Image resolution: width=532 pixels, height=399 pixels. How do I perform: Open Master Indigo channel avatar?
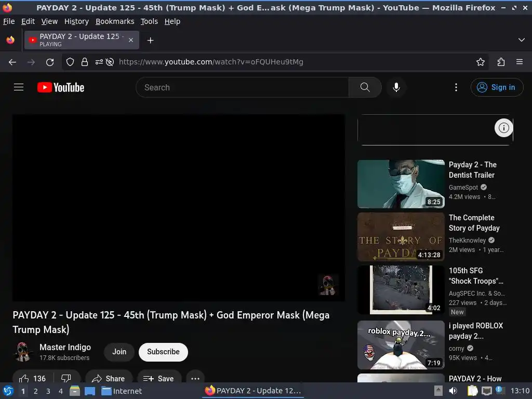[x=23, y=352]
